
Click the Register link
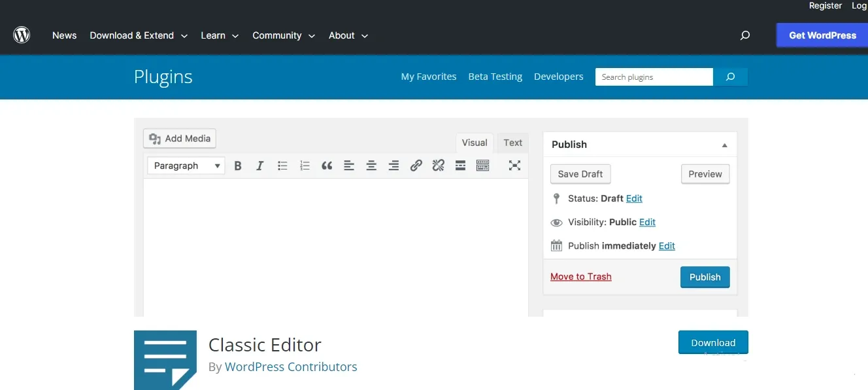click(x=826, y=5)
